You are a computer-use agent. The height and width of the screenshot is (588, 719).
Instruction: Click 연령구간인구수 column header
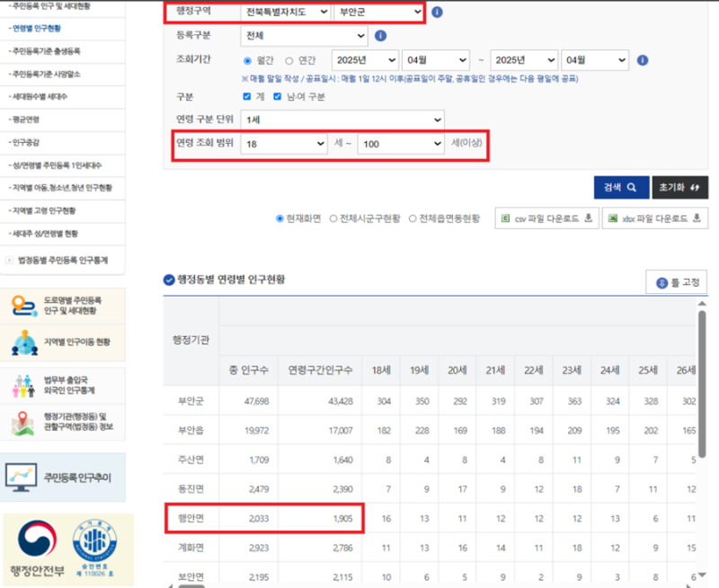click(320, 370)
